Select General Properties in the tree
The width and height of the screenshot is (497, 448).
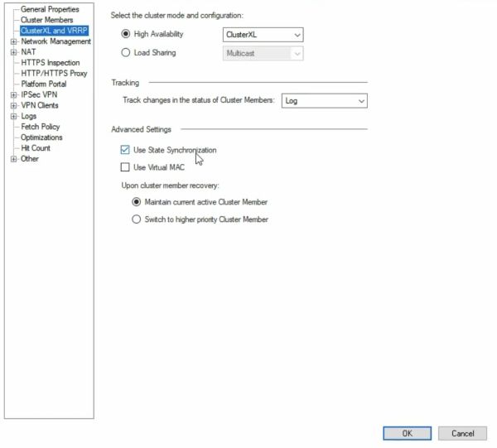50,9
